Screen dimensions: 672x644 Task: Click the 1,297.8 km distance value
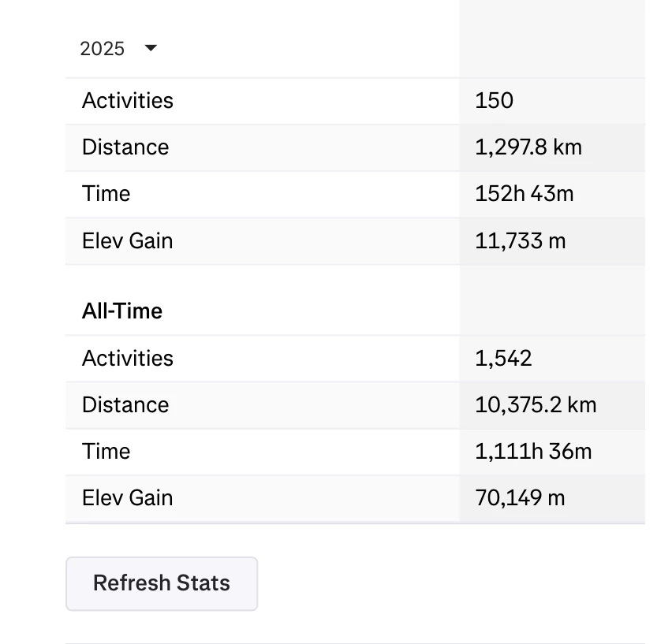point(528,147)
